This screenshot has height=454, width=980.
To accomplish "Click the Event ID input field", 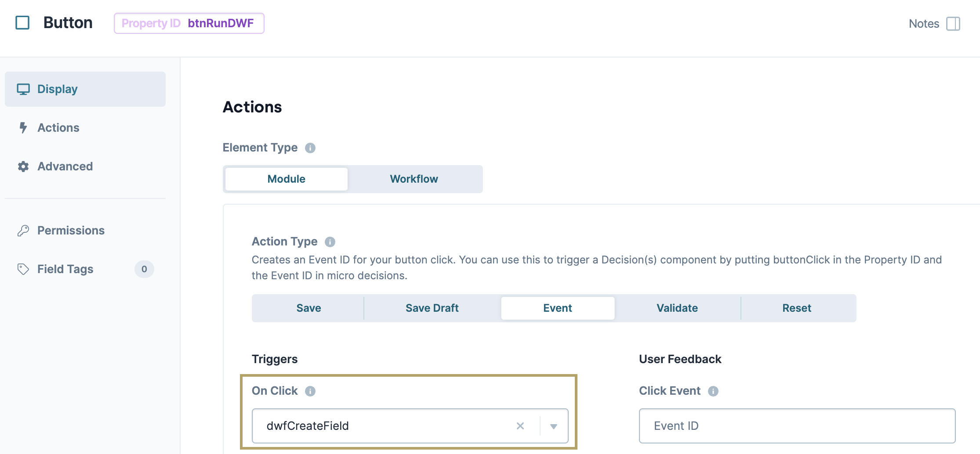I will click(797, 426).
